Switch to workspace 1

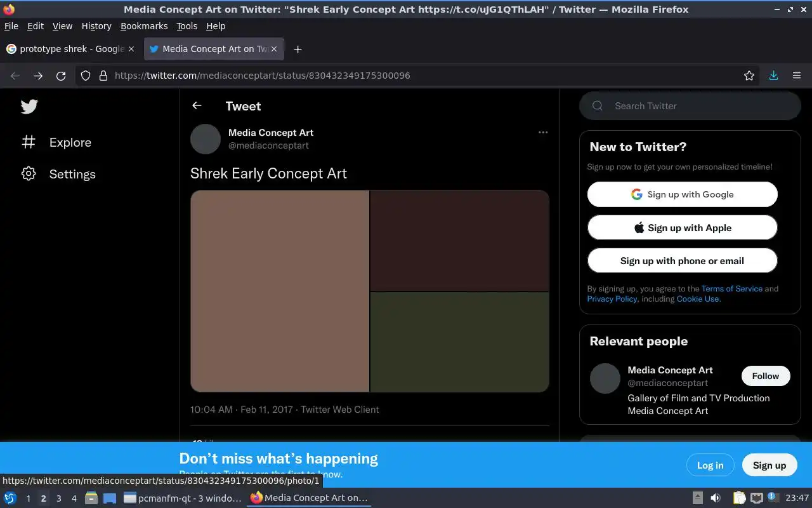(x=28, y=498)
